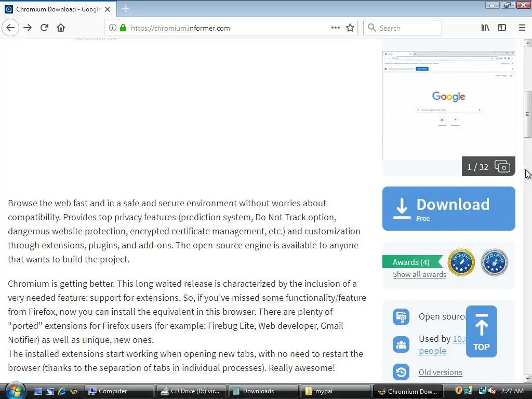Viewport: 532px width, 399px height.
Task: Click the Chromium Dow... taskbar button
Action: tap(408, 391)
